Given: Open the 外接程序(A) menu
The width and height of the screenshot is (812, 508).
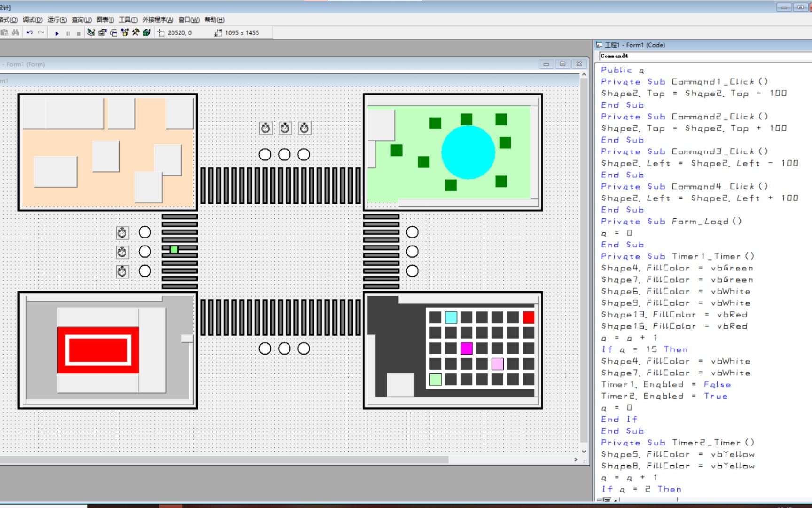Looking at the screenshot, I should [x=158, y=20].
